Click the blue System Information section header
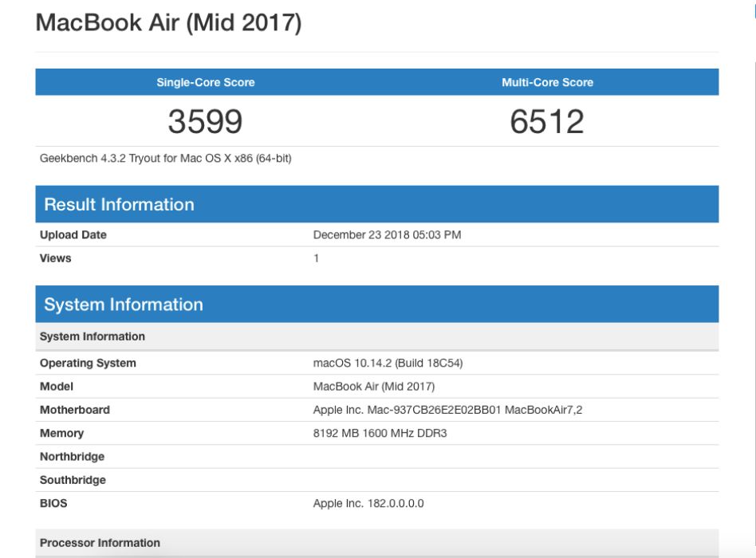756x558 pixels. coord(377,305)
